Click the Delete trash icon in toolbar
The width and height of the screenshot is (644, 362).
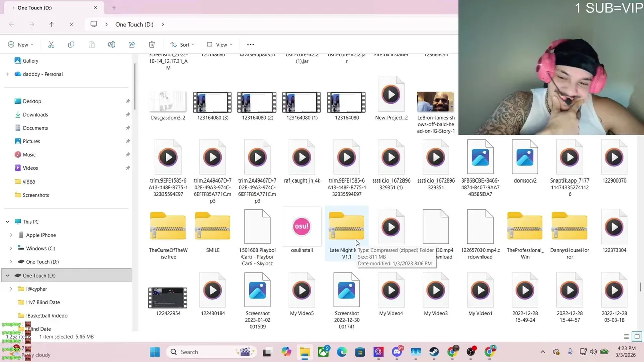coord(152,45)
